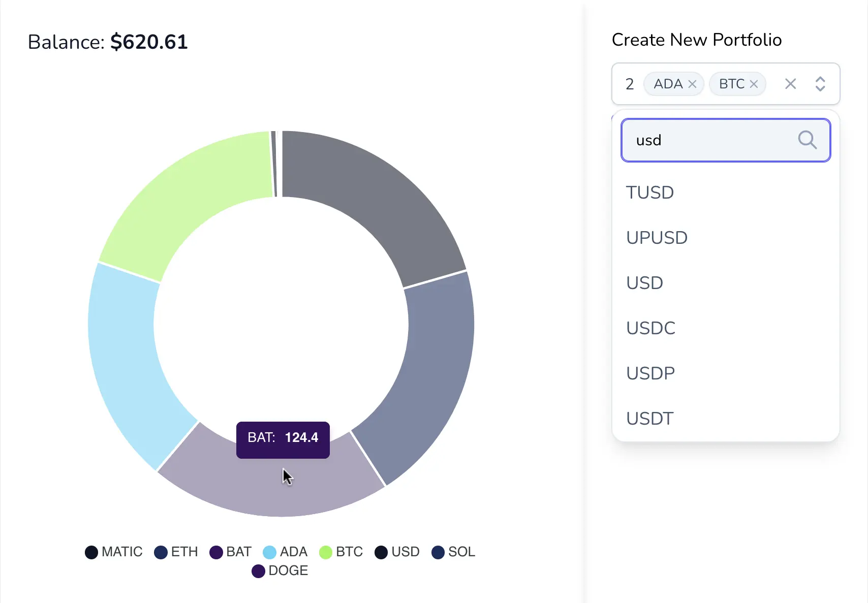Hide the BAT legend entry
The image size is (868, 603).
[231, 552]
